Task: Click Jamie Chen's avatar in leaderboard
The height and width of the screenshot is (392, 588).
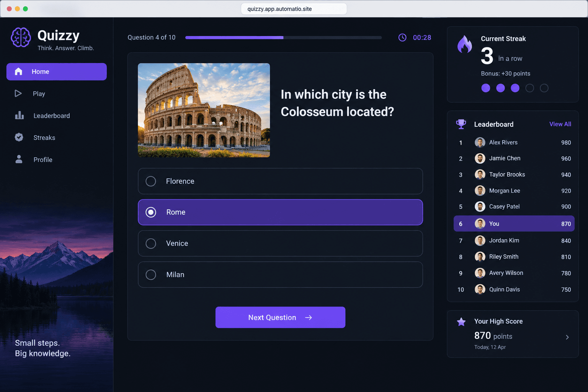Action: point(480,158)
